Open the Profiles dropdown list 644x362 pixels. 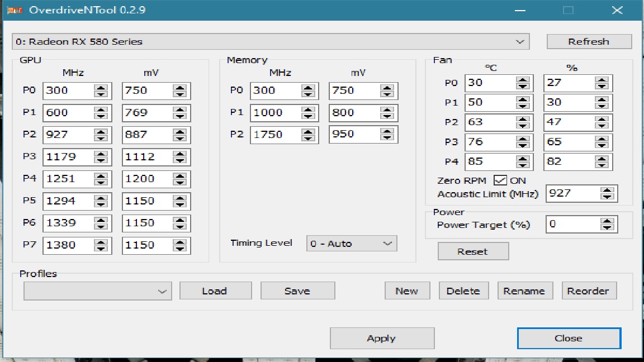[98, 291]
